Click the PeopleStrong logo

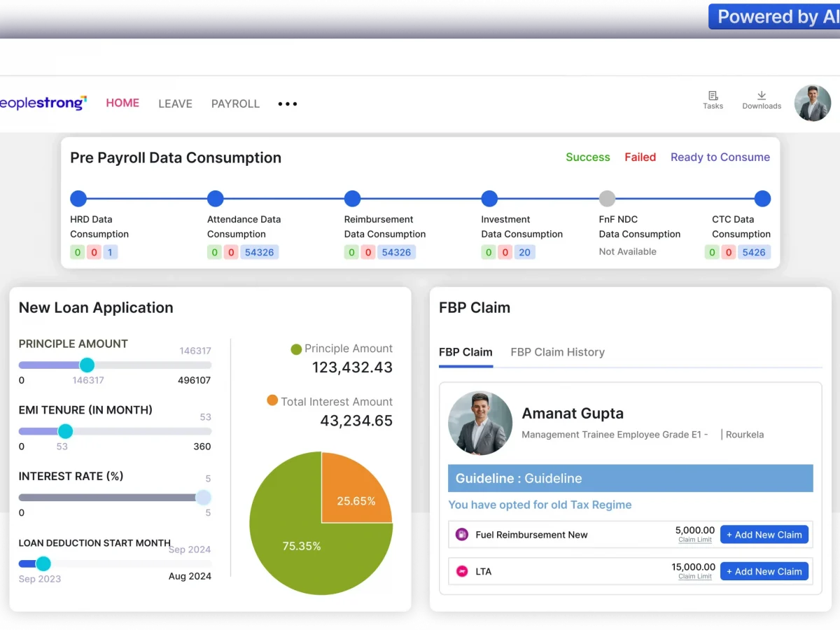42,103
